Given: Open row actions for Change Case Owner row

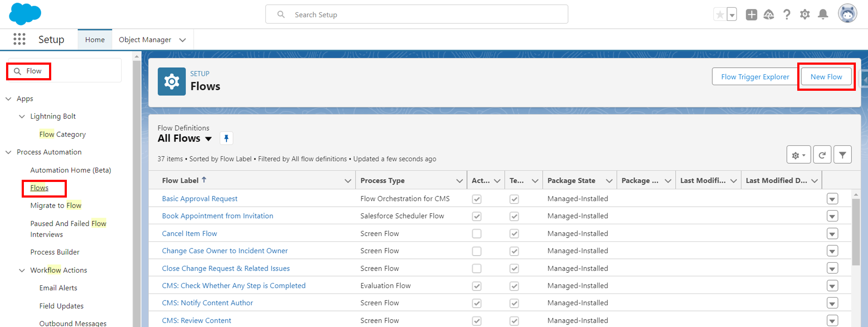Looking at the screenshot, I should coord(832,251).
